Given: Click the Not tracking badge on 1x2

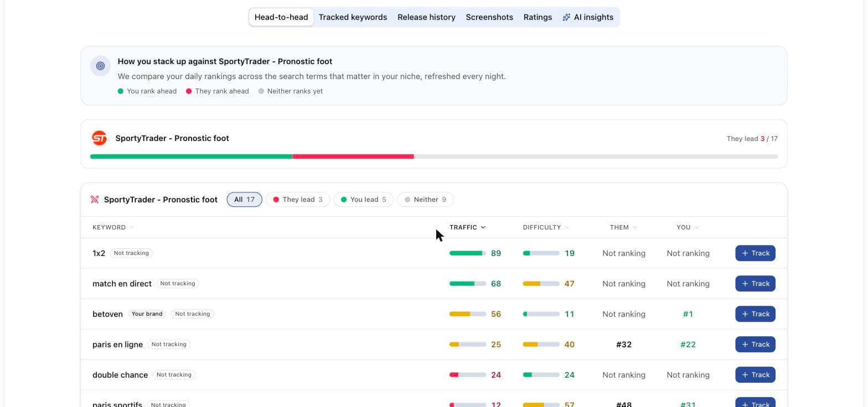Looking at the screenshot, I should (131, 253).
